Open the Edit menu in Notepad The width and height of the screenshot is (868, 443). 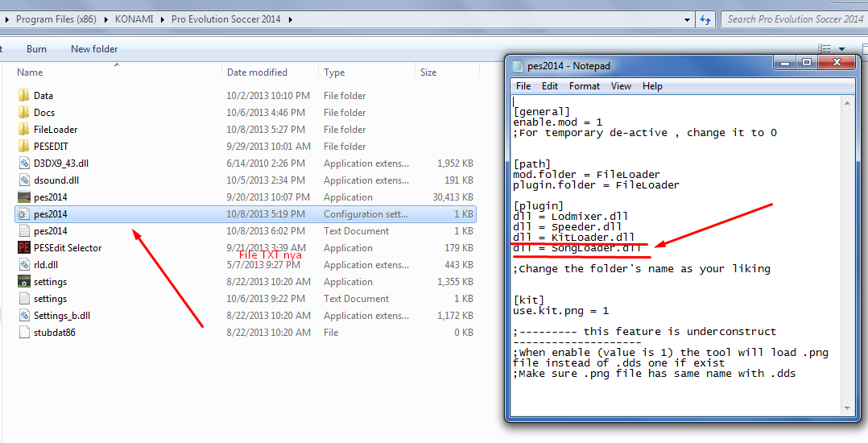(x=550, y=86)
